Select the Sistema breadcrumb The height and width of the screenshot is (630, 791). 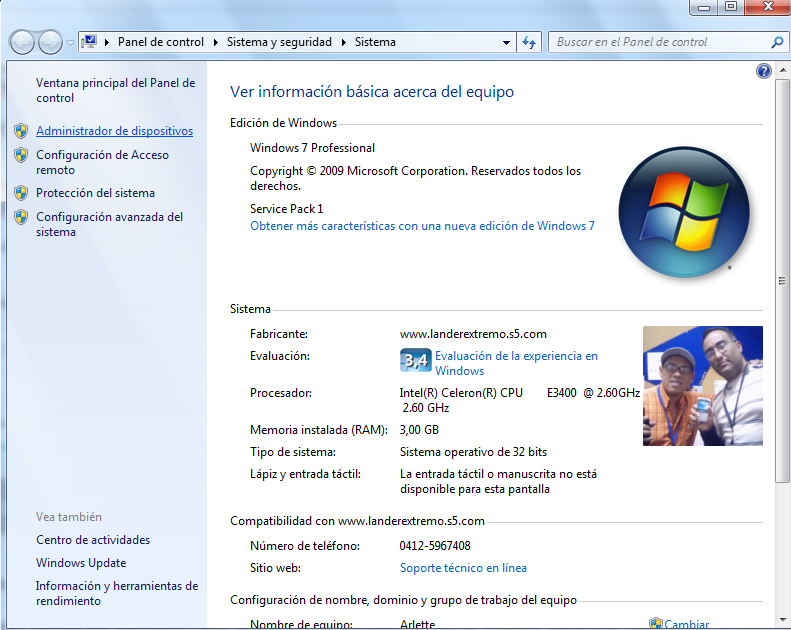tap(375, 42)
